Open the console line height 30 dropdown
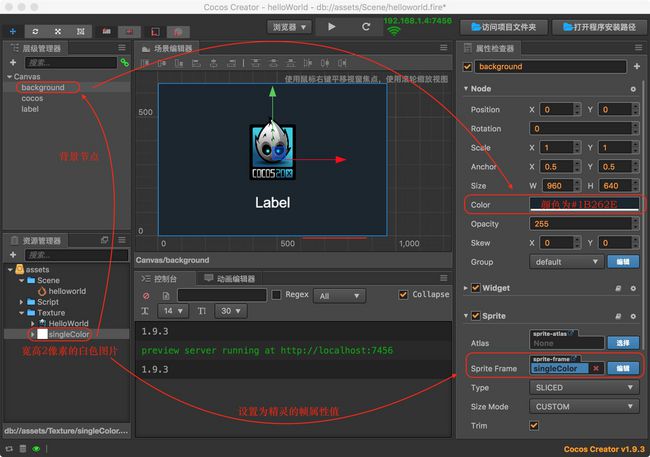 [x=231, y=311]
